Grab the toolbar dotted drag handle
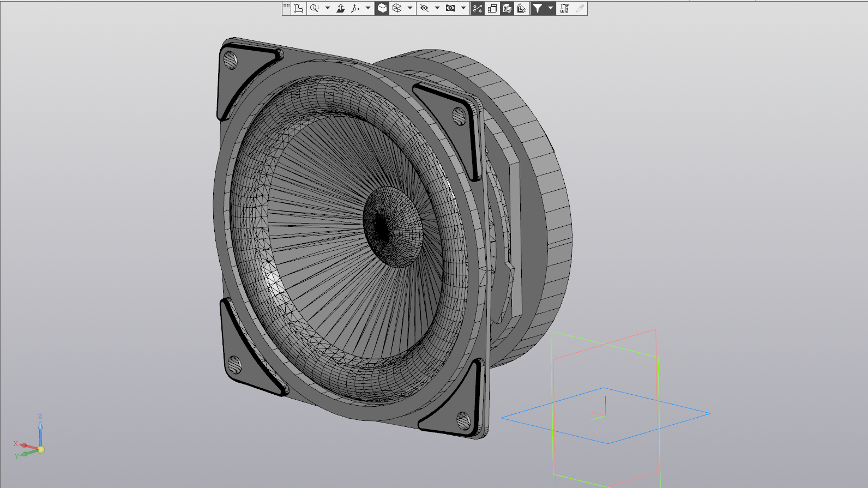The height and width of the screenshot is (488, 868). [x=287, y=6]
